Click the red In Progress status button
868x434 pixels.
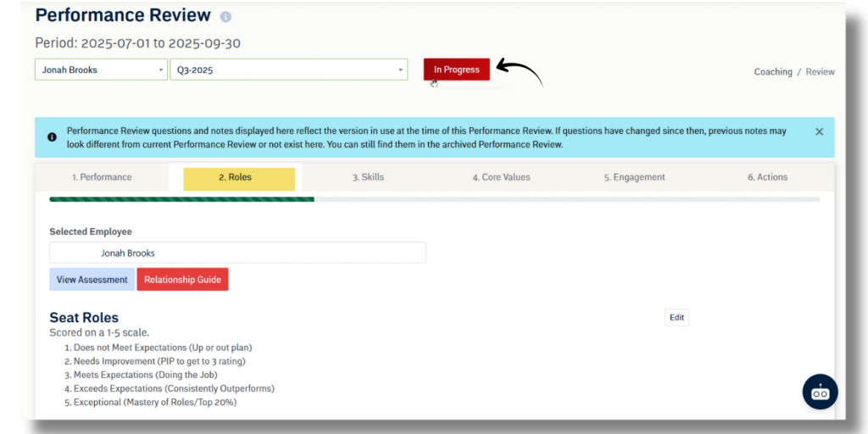click(456, 70)
